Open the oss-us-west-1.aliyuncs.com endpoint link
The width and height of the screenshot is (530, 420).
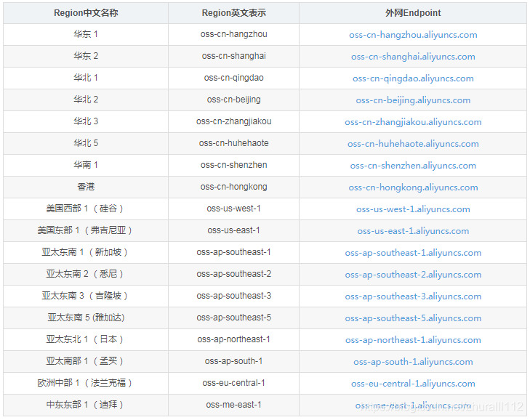tap(413, 209)
